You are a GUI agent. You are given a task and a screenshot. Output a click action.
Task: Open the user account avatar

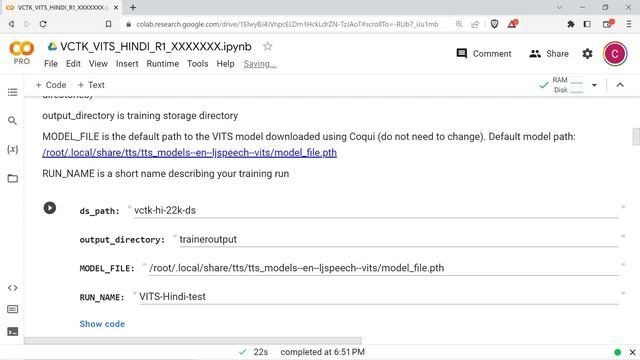coord(615,53)
